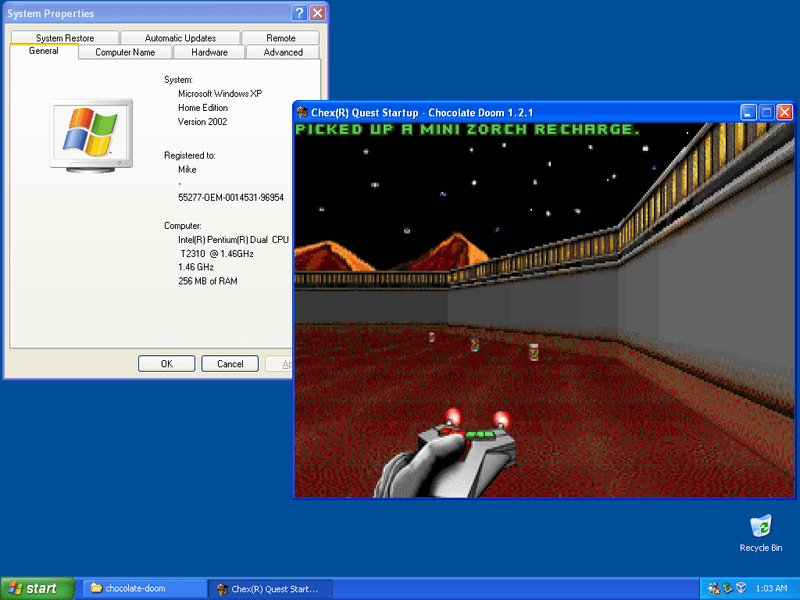
Task: Click the 'Home Edition' text
Action: pos(203,108)
